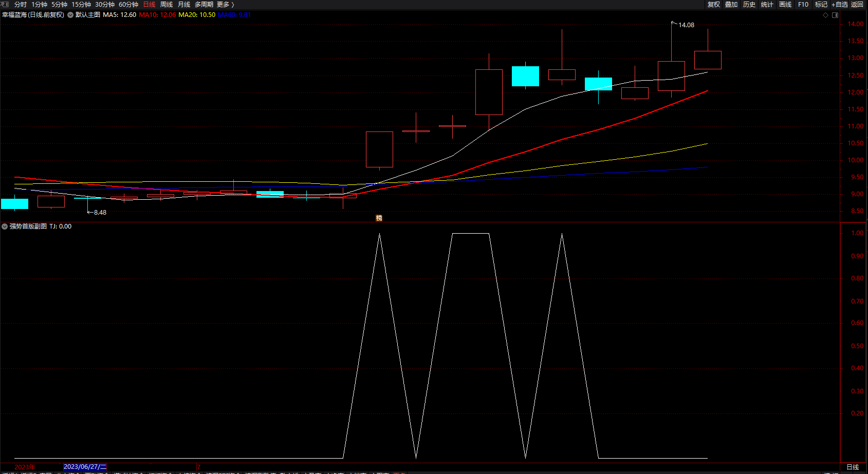
Task: Select the 30分钟 period tab
Action: (105, 5)
